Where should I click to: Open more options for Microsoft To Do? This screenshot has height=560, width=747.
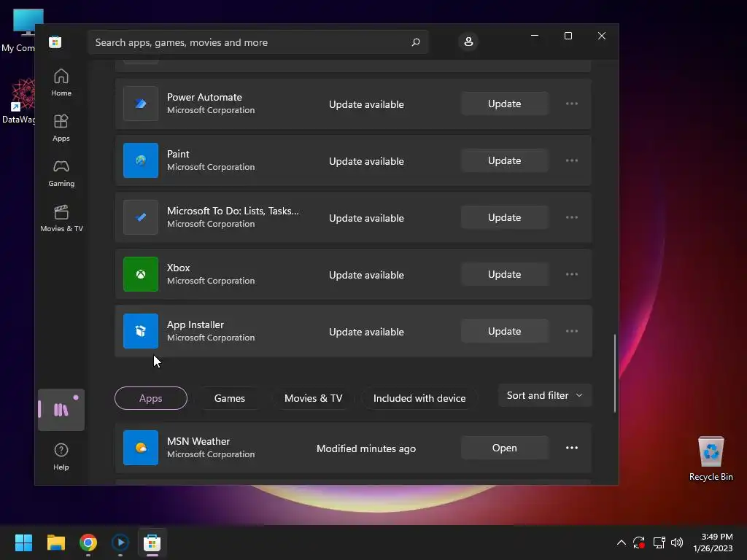[x=572, y=217]
